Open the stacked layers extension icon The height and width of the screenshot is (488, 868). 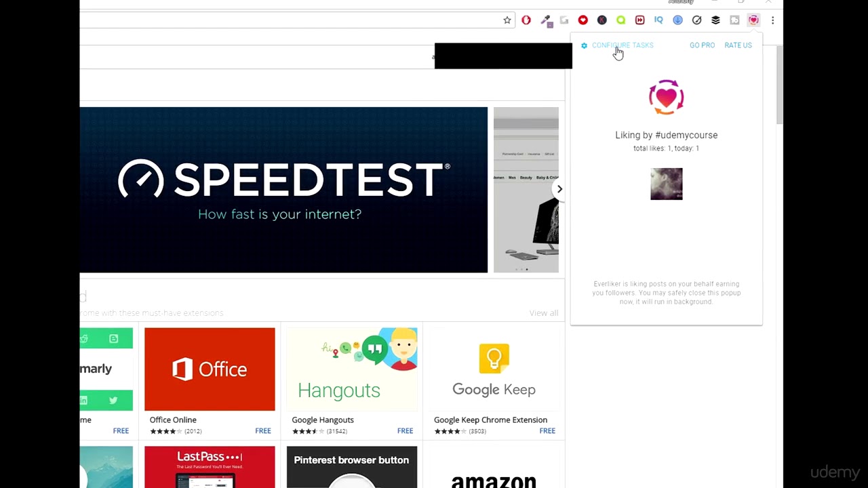coord(716,20)
